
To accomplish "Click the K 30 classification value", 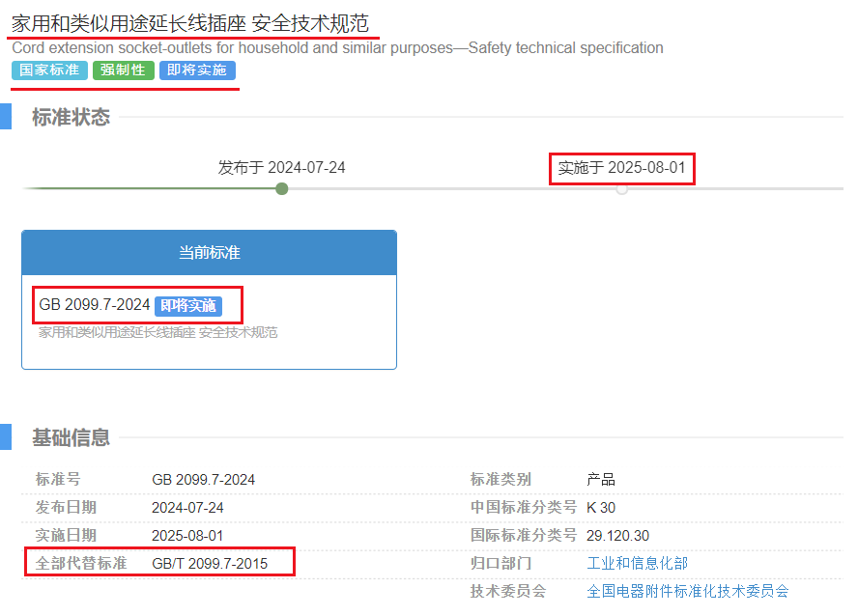I will click(x=601, y=508).
